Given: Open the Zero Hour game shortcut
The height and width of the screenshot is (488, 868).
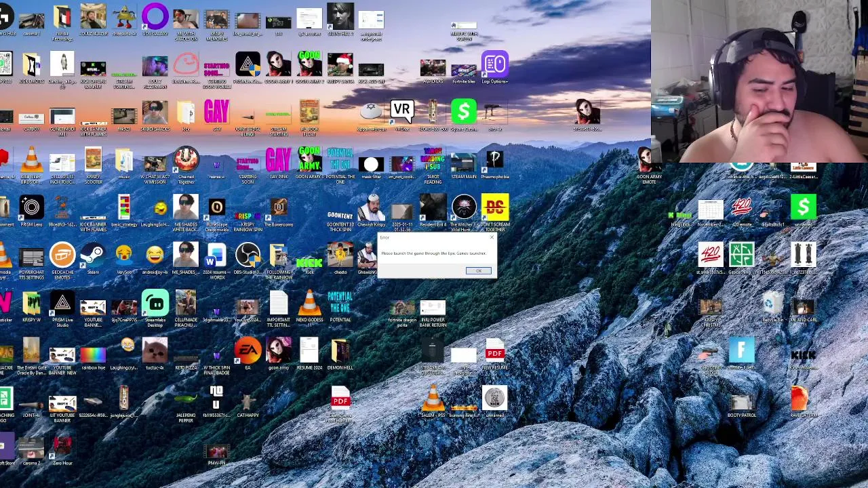Looking at the screenshot, I should pyautogui.click(x=62, y=449).
